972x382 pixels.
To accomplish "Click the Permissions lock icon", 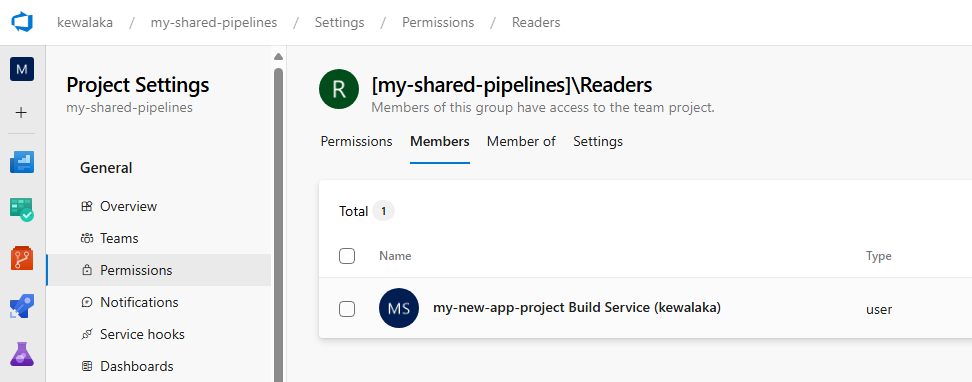I will tap(87, 270).
